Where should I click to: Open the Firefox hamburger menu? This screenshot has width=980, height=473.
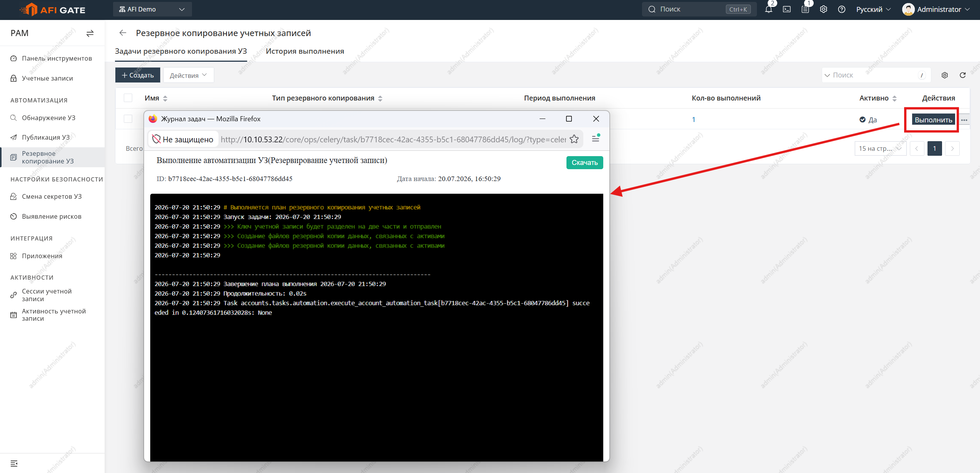pyautogui.click(x=596, y=139)
